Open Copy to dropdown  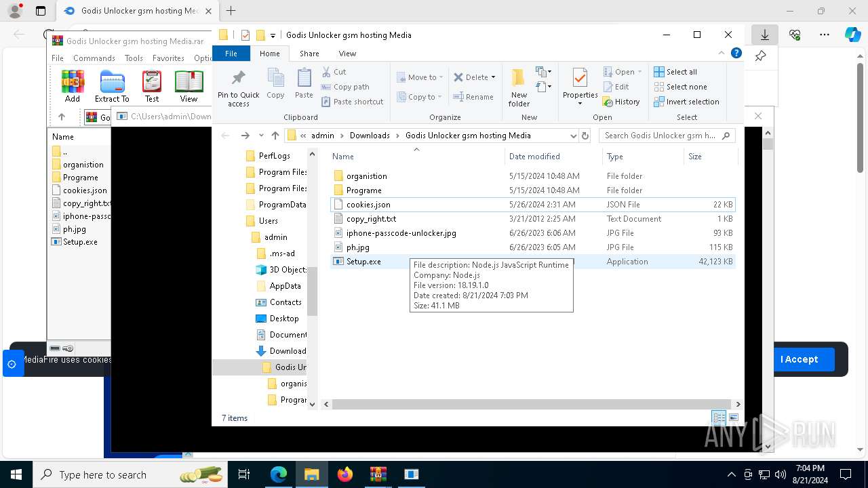[x=420, y=97]
